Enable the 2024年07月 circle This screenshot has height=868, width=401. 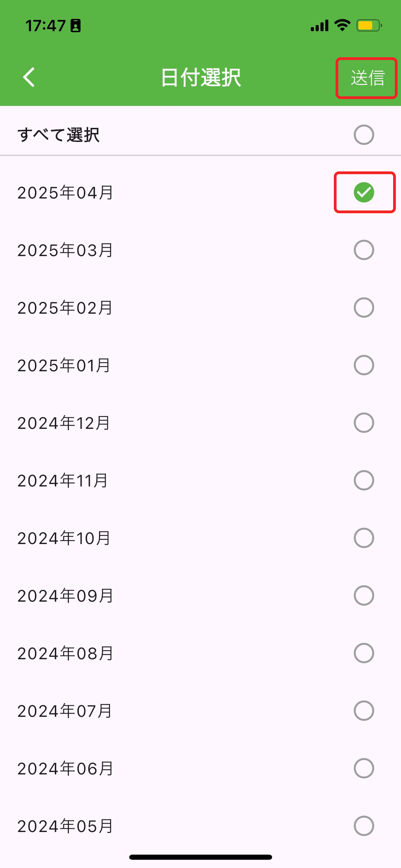click(x=364, y=711)
